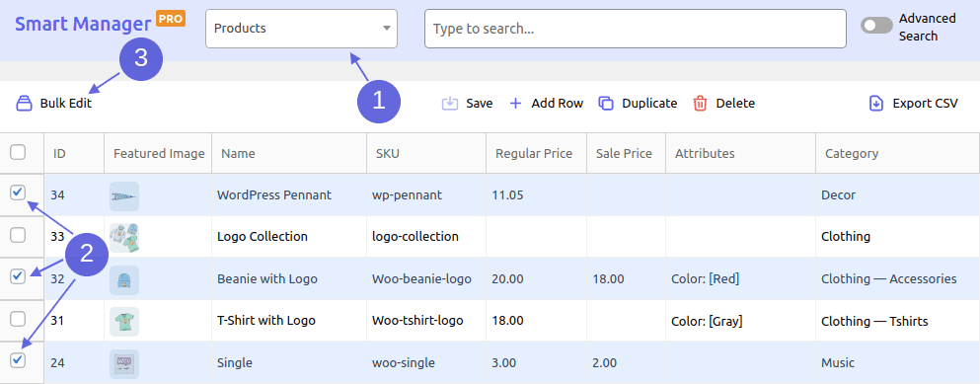Click the Woo-tshirt-logo SKU cell
The height and width of the screenshot is (384, 980).
(x=426, y=321)
